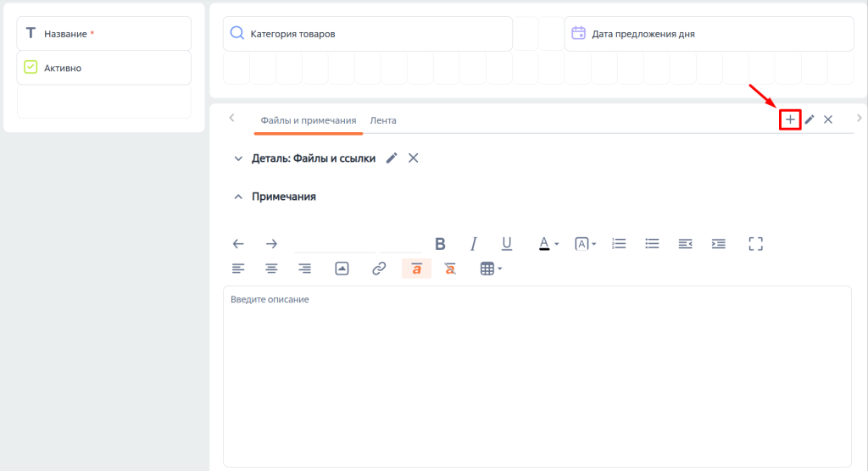
Task: Insert a numbered list
Action: pos(619,244)
